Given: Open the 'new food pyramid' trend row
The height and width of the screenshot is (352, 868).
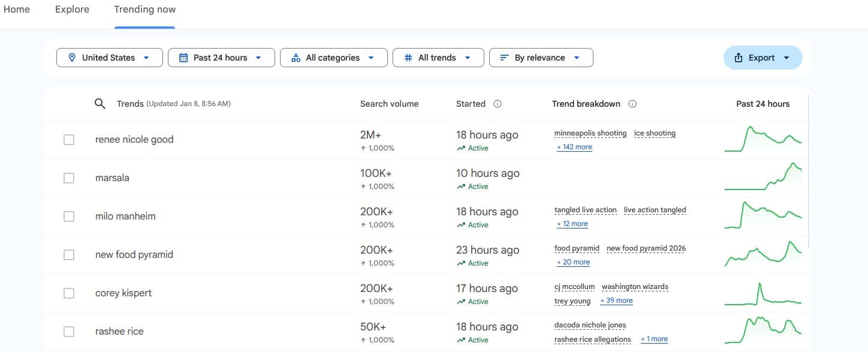Looking at the screenshot, I should point(134,255).
